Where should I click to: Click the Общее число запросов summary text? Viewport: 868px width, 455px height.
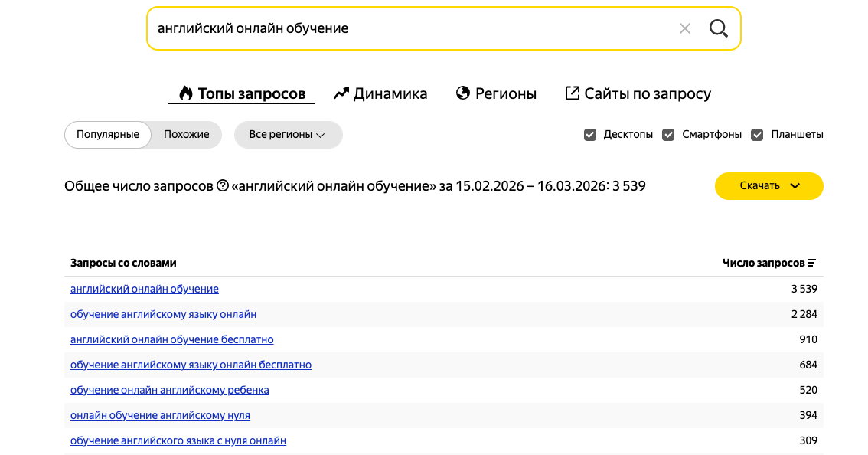355,185
